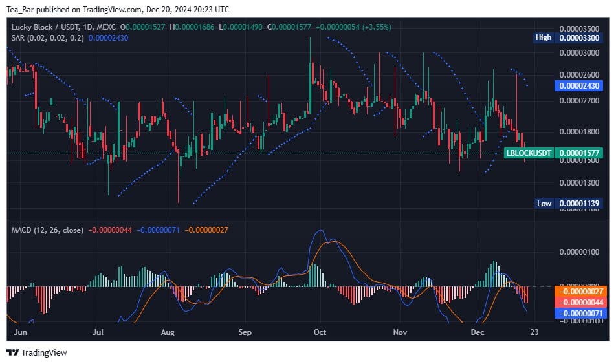Click the change +0.00000054 (+3.55%) in legend
The width and height of the screenshot is (616, 364).
point(353,27)
